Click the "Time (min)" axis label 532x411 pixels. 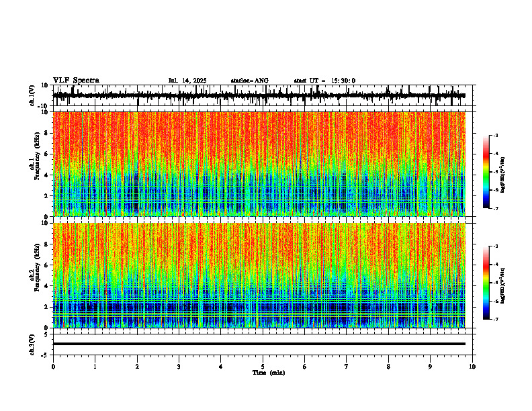tap(269, 373)
